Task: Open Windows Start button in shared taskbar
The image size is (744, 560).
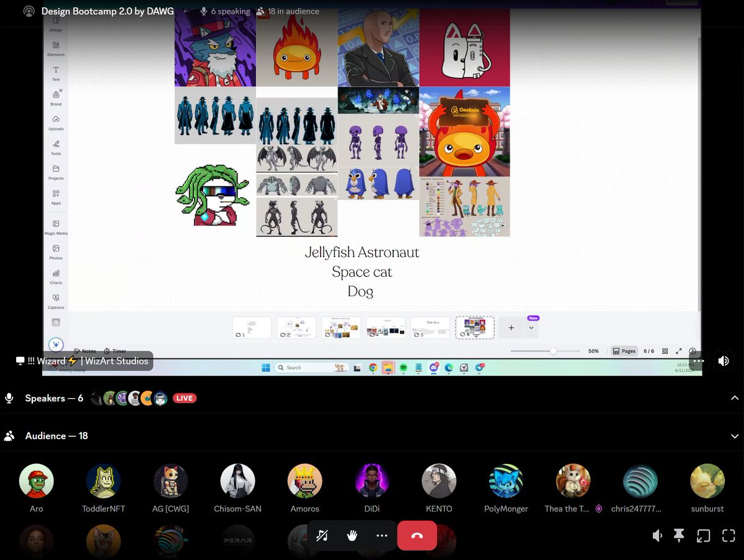Action: 266,367
